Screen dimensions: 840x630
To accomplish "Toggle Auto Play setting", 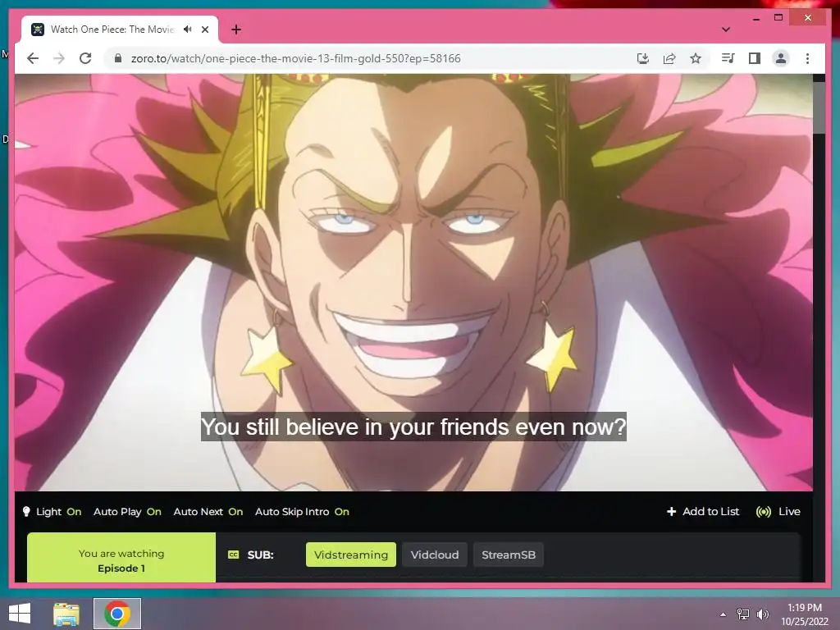I will [127, 512].
